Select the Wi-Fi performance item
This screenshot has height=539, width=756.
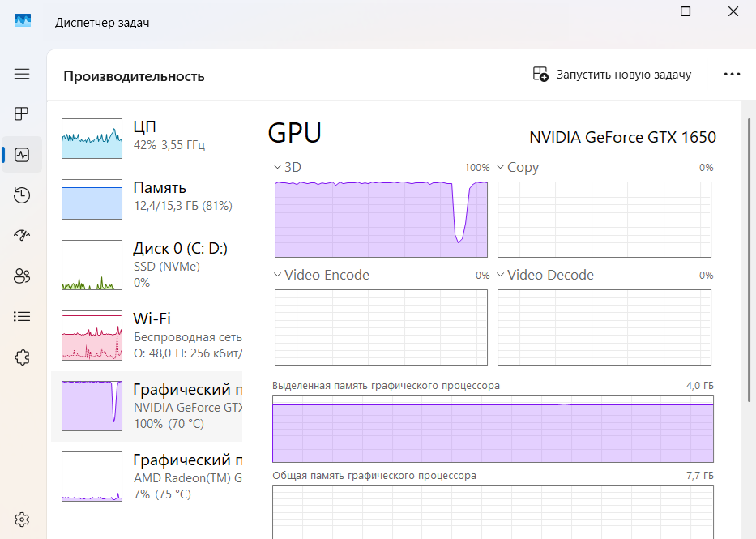tap(147, 336)
